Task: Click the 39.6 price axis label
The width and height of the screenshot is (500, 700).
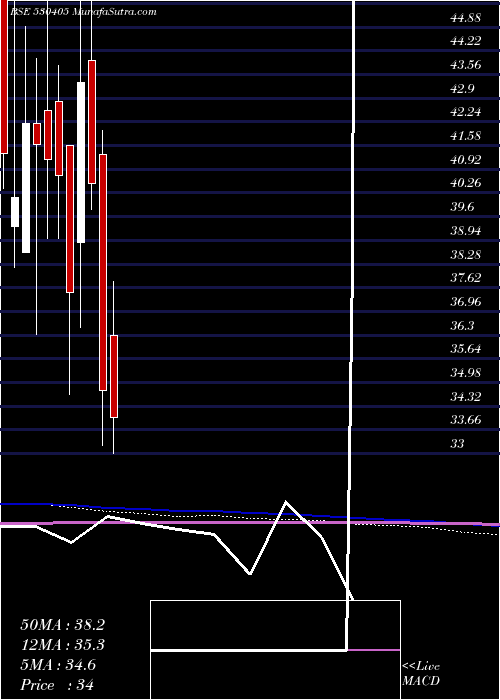Action: pyautogui.click(x=462, y=207)
